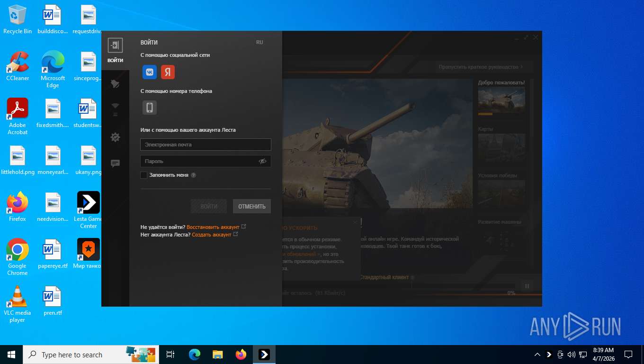This screenshot has width=644, height=364.
Task: Sign in with VK social network icon
Action: coord(150,72)
